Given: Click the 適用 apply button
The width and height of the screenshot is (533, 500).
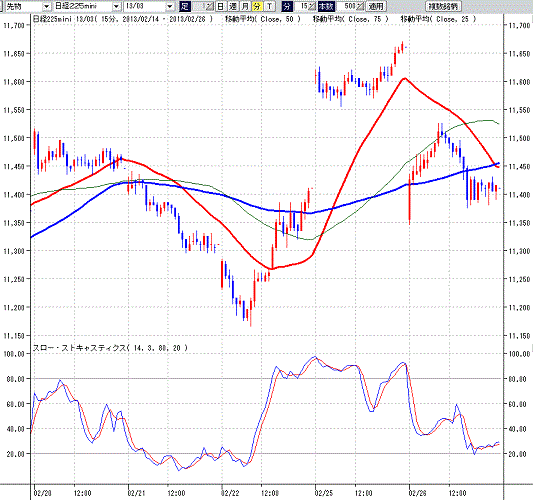Looking at the screenshot, I should (376, 6).
